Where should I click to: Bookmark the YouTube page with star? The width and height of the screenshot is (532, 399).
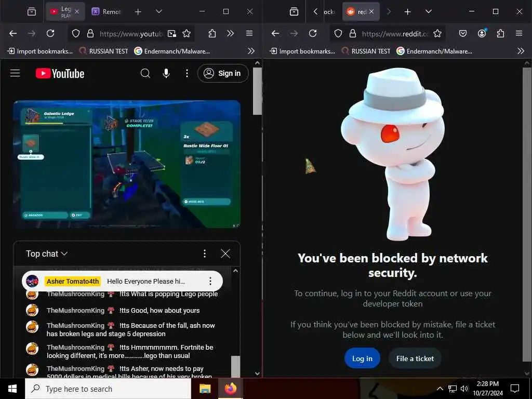(x=187, y=33)
